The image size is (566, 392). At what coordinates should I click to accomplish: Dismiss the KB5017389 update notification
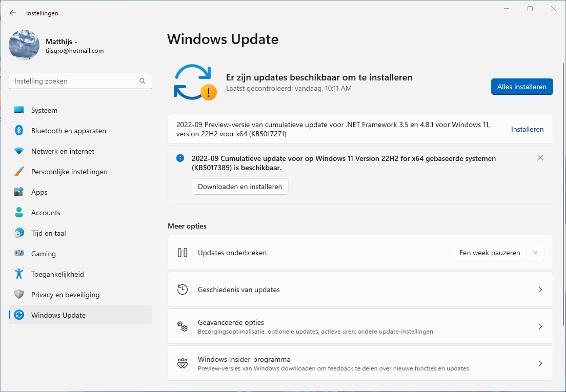pos(540,158)
